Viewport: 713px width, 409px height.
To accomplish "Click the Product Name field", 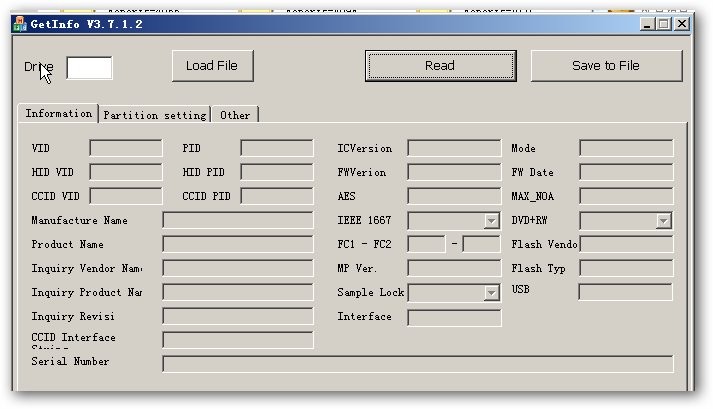I will (x=238, y=244).
